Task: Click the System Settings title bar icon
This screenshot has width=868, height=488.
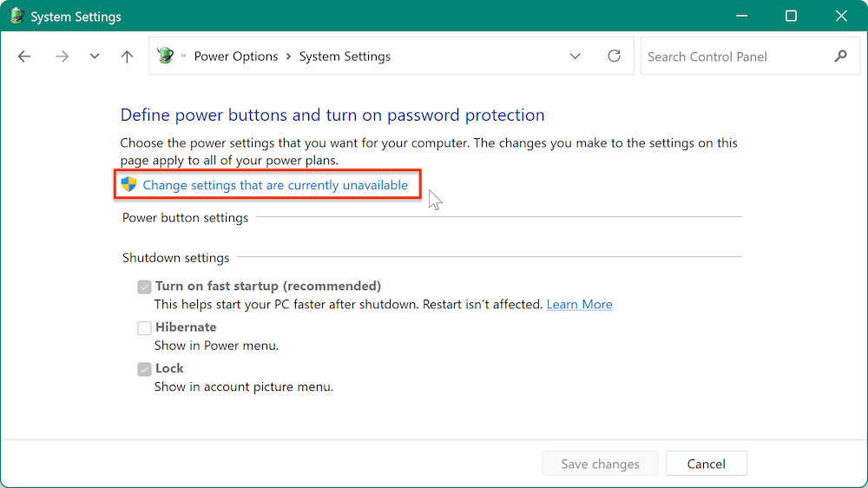Action: pos(16,16)
